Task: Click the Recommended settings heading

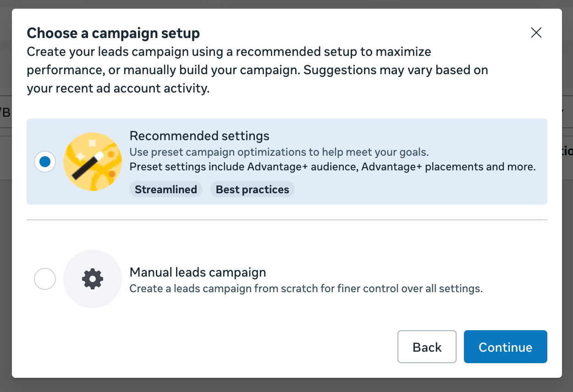Action: 199,136
